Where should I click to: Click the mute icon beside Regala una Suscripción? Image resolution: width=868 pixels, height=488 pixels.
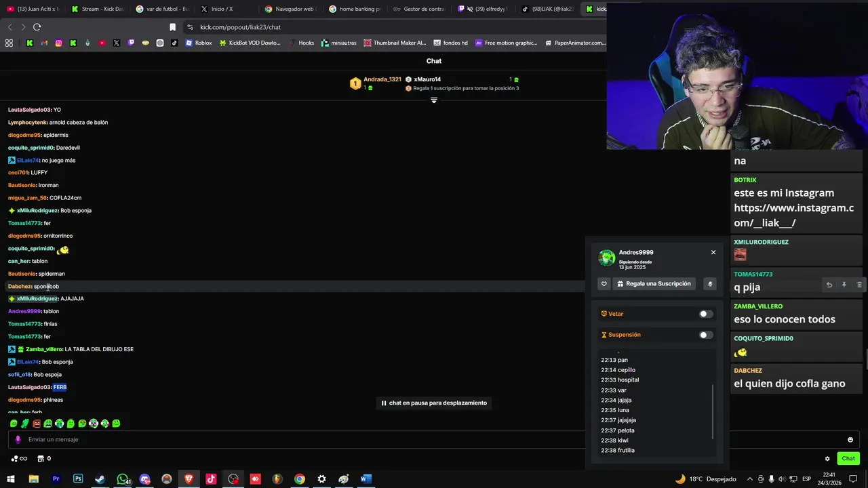710,284
